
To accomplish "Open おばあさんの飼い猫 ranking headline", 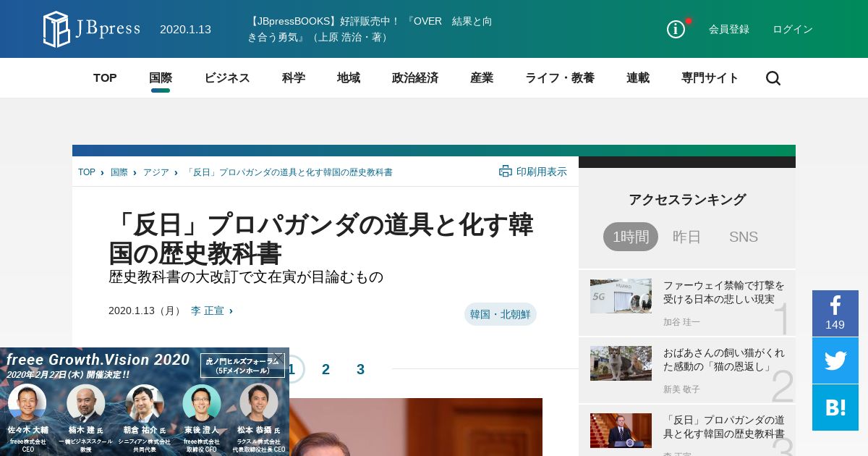I will pos(724,360).
